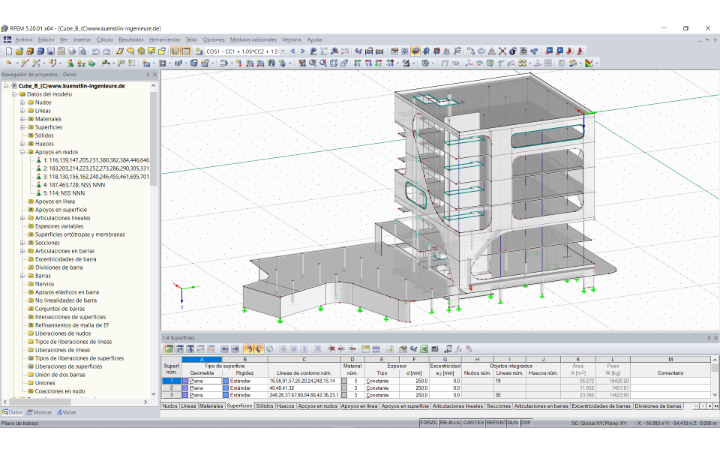Click the zoom magnifier view icon
The width and height of the screenshot is (720, 450).
pyautogui.click(x=312, y=63)
